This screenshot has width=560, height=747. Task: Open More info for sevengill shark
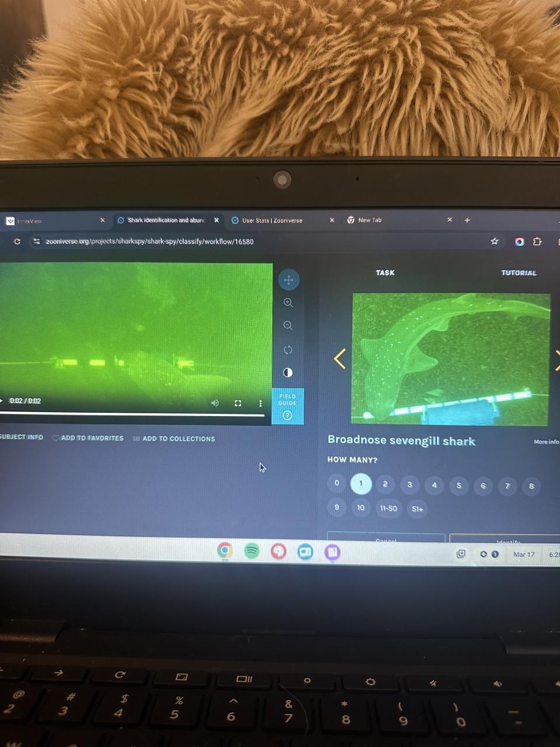click(x=546, y=442)
